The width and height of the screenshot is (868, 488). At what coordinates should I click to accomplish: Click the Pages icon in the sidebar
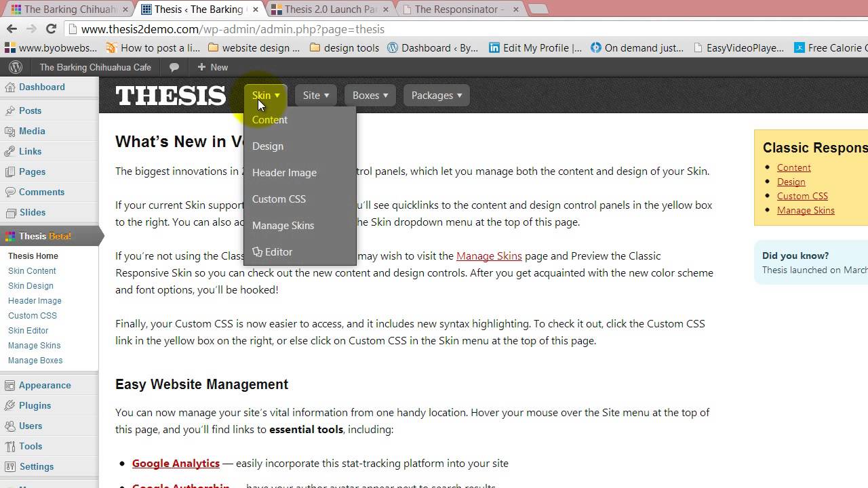[9, 171]
